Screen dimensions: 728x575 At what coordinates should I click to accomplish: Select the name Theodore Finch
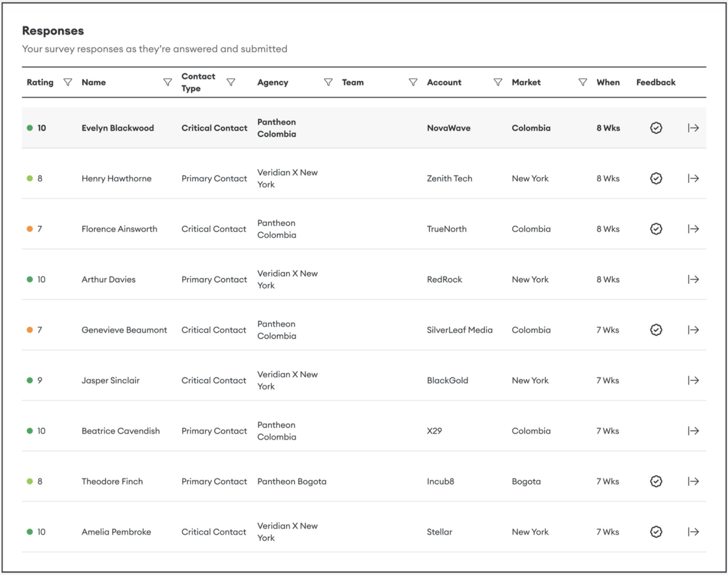pyautogui.click(x=112, y=481)
